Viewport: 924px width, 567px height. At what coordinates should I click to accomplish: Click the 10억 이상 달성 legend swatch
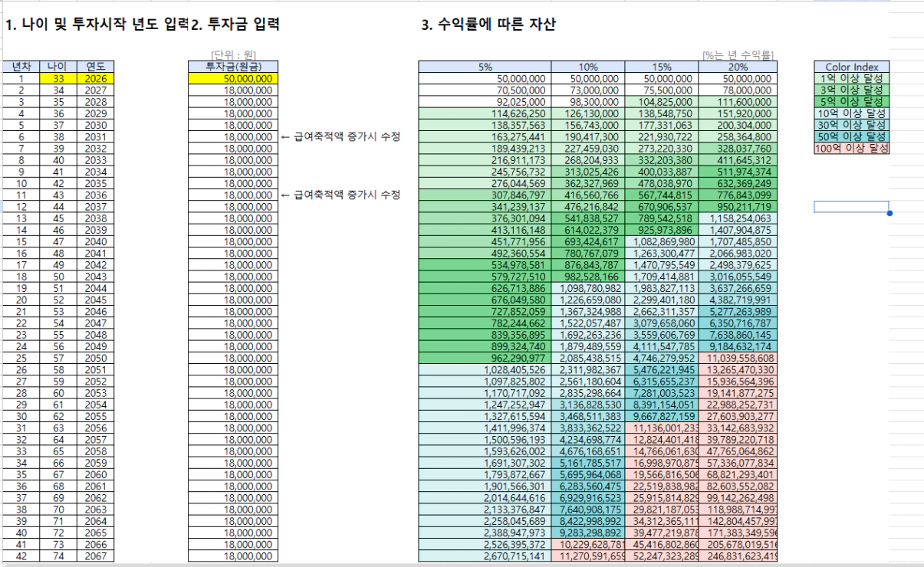tap(851, 113)
